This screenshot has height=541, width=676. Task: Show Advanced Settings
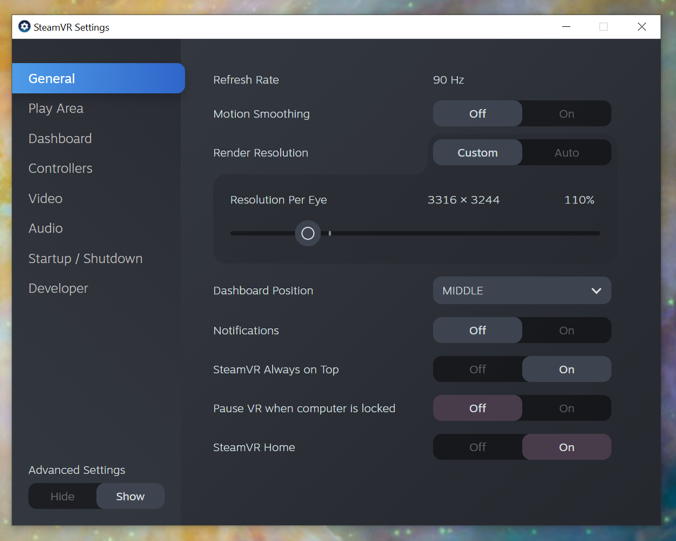[130, 496]
